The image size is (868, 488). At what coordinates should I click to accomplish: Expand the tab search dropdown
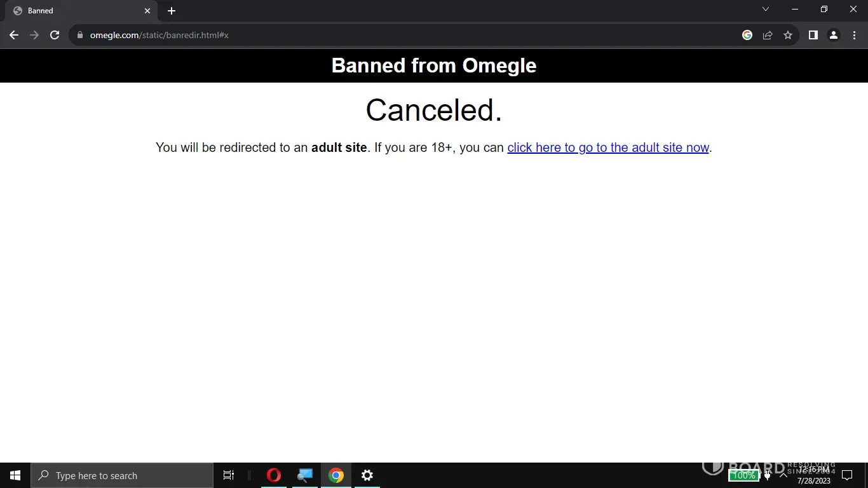point(766,10)
